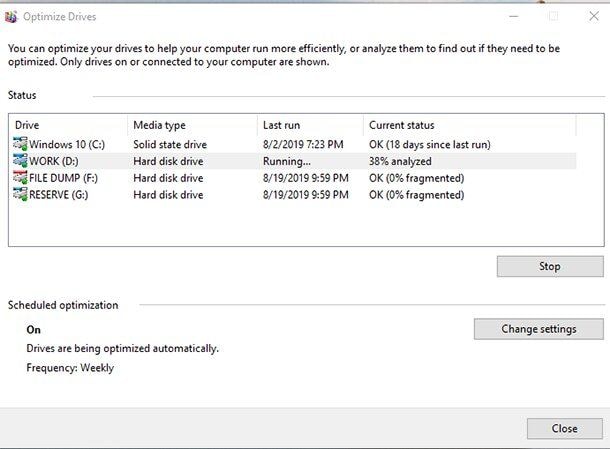
Task: Click the WORK (D:) drive icon
Action: click(21, 161)
